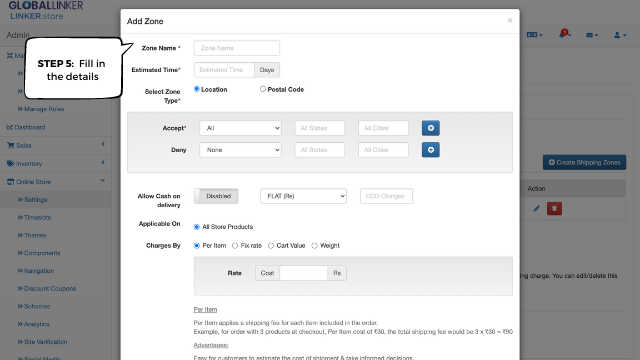Select Weight charges radio button

[x=314, y=246]
